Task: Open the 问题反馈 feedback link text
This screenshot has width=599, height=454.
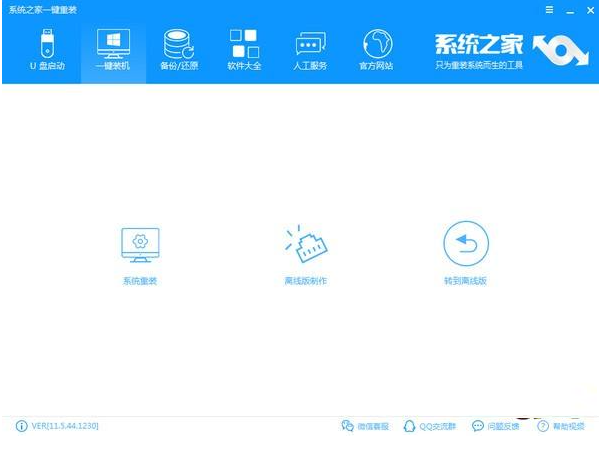Action: point(503,426)
